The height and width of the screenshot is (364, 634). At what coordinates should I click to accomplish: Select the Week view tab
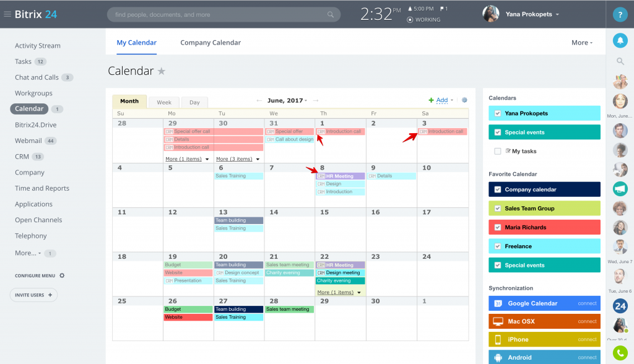(x=163, y=102)
